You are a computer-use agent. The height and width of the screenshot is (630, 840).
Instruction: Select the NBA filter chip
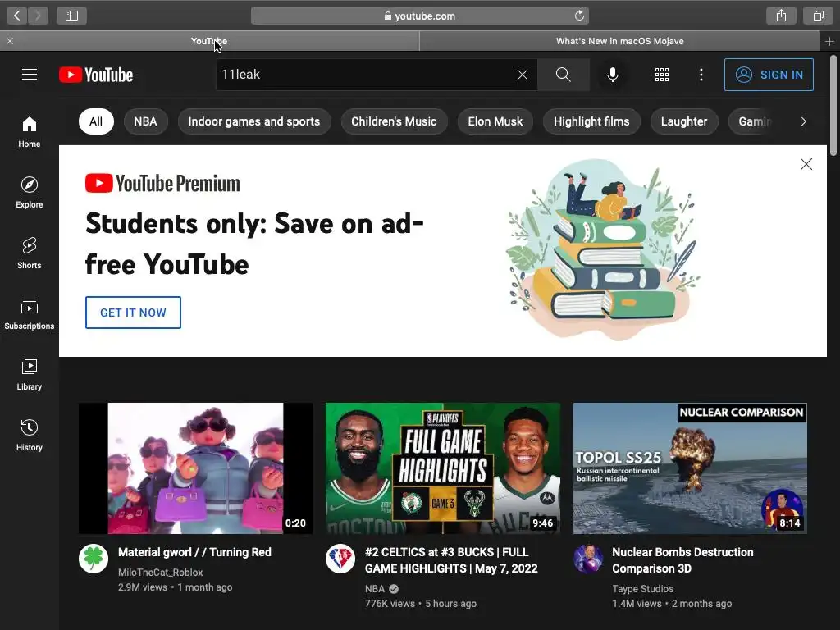click(x=145, y=121)
